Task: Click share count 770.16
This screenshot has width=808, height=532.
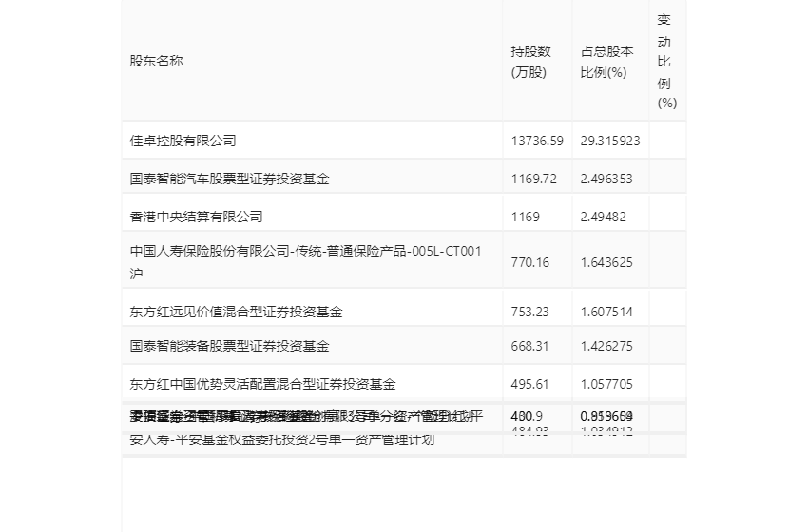Action: click(x=530, y=262)
